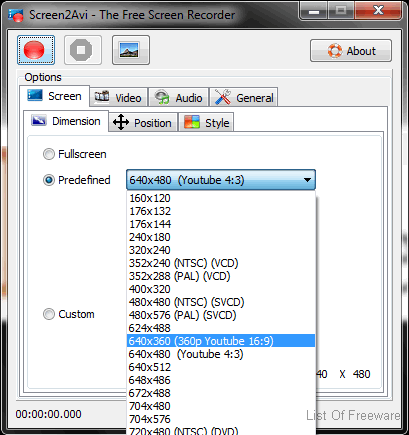Close the Screen2Avi window

[x=378, y=11]
